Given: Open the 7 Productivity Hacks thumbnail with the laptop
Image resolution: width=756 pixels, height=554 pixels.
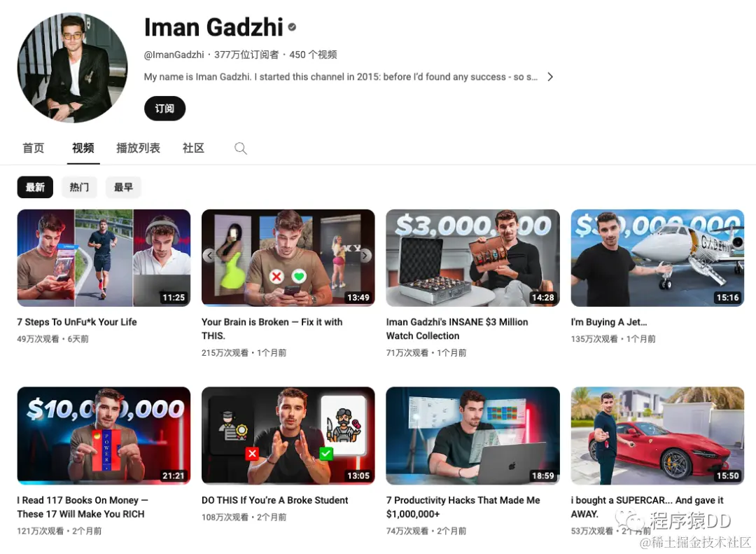Looking at the screenshot, I should [473, 436].
